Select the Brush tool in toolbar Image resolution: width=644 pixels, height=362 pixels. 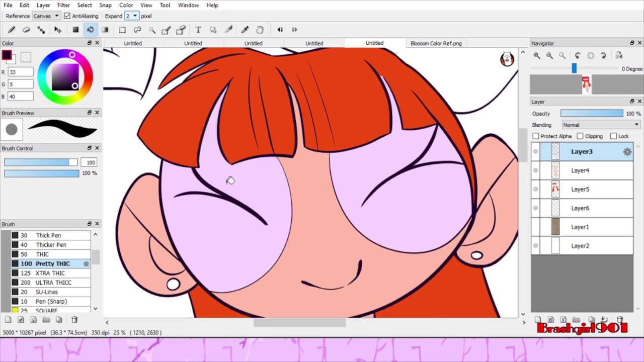pyautogui.click(x=12, y=30)
